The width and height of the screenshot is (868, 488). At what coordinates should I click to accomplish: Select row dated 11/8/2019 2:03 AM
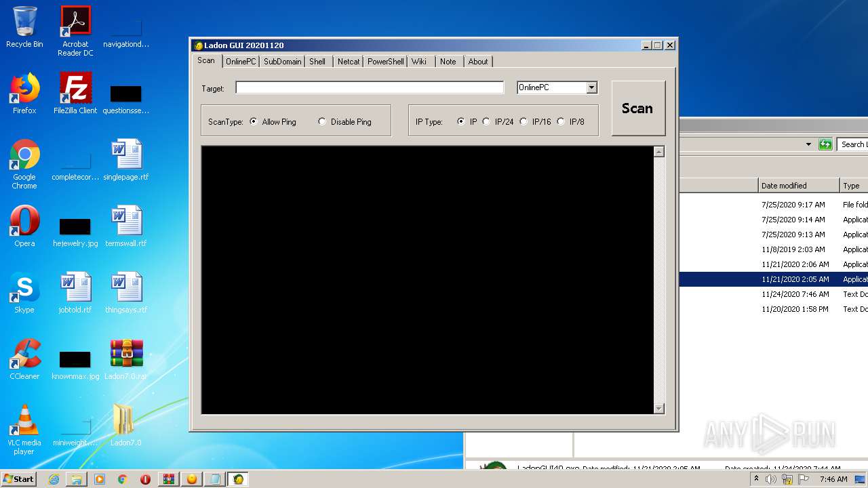pyautogui.click(x=773, y=249)
